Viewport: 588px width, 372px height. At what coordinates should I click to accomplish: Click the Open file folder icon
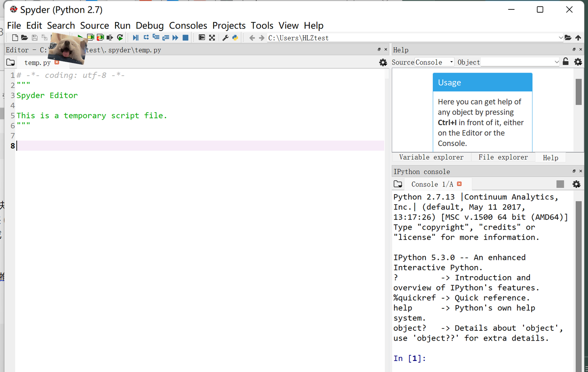24,38
